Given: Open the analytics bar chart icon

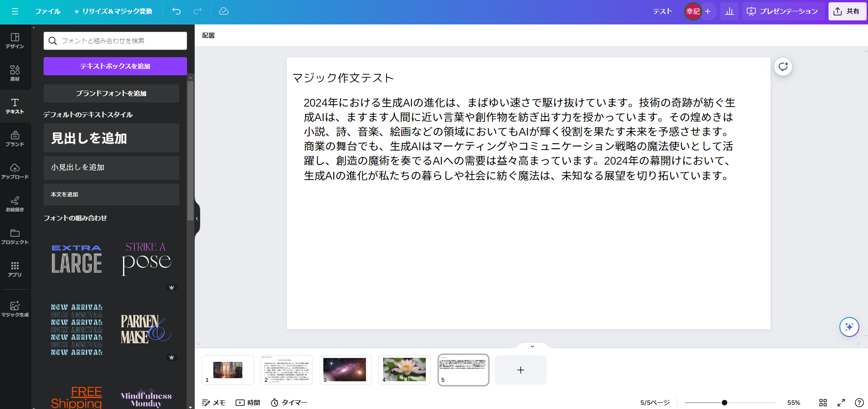Looking at the screenshot, I should pos(729,11).
